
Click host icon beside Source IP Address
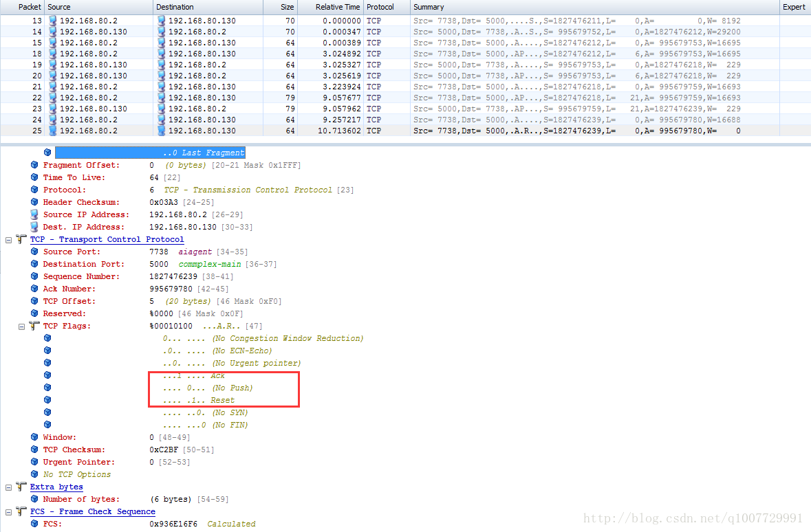click(x=34, y=214)
